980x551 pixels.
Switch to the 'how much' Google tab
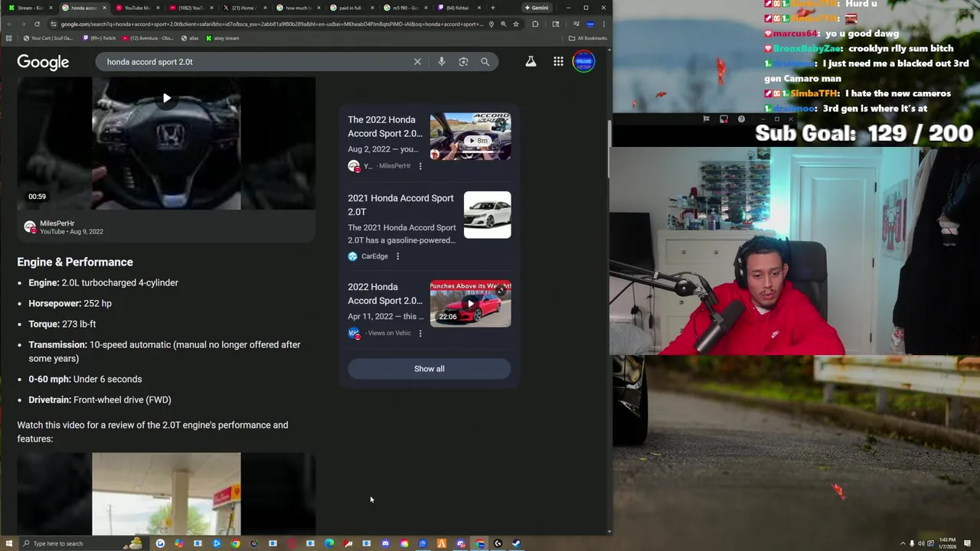pos(299,8)
